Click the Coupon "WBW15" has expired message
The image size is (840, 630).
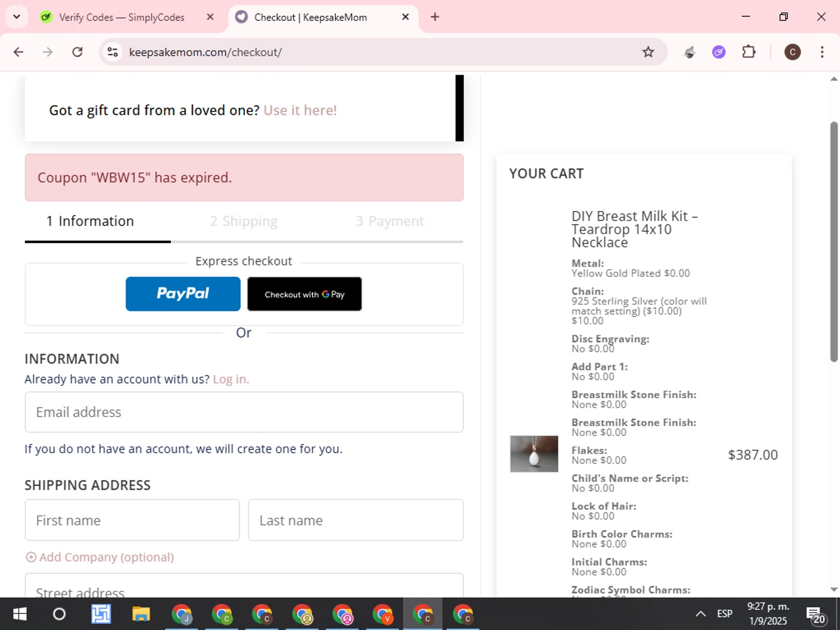click(244, 178)
